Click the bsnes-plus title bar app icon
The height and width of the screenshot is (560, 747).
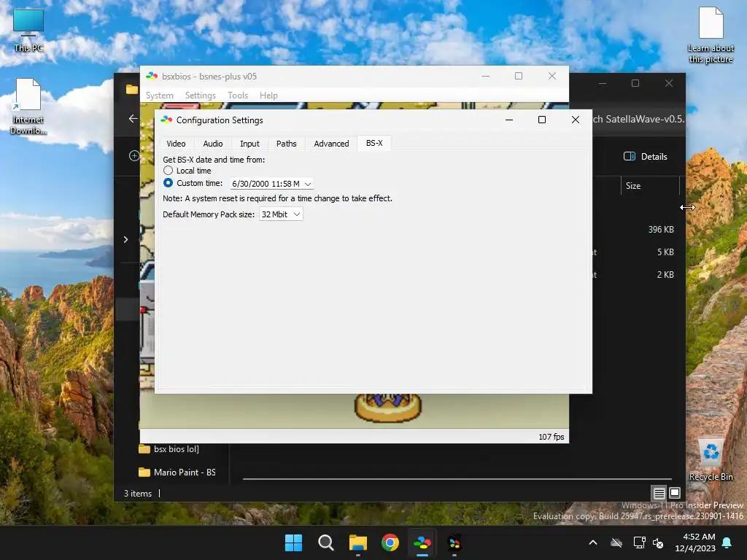pyautogui.click(x=152, y=76)
